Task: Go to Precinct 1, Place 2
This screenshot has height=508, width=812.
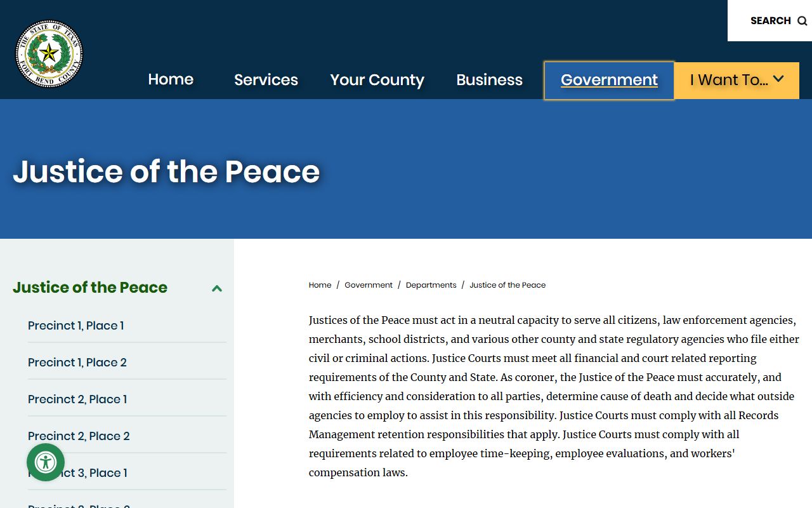Action: 77,363
